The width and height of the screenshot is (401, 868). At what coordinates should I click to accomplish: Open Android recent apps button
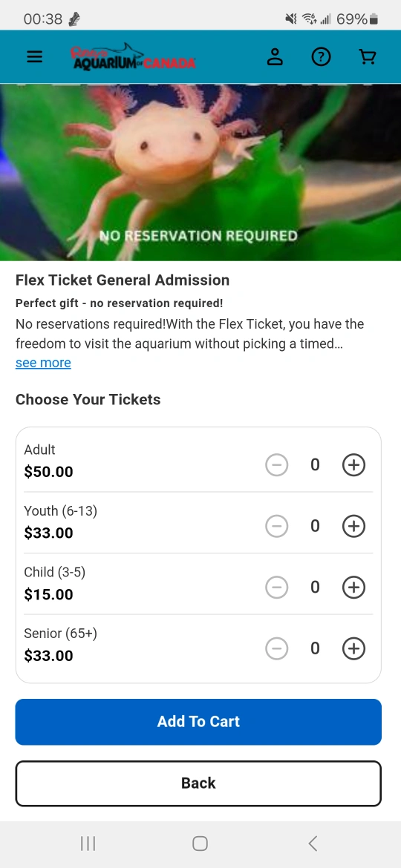88,844
